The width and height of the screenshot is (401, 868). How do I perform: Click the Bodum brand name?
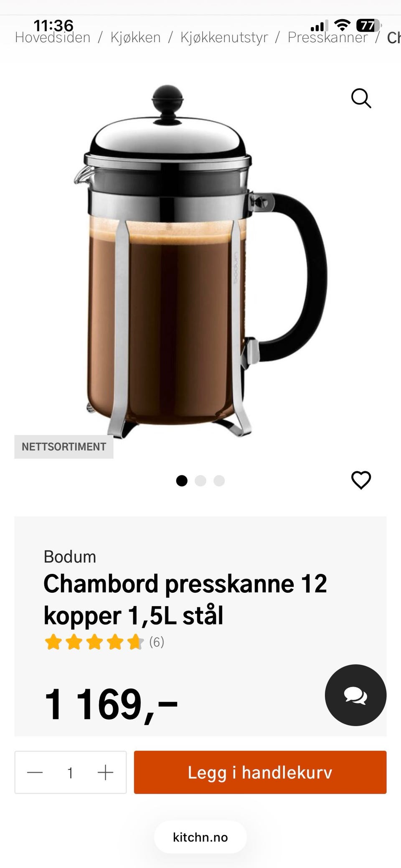tap(70, 557)
